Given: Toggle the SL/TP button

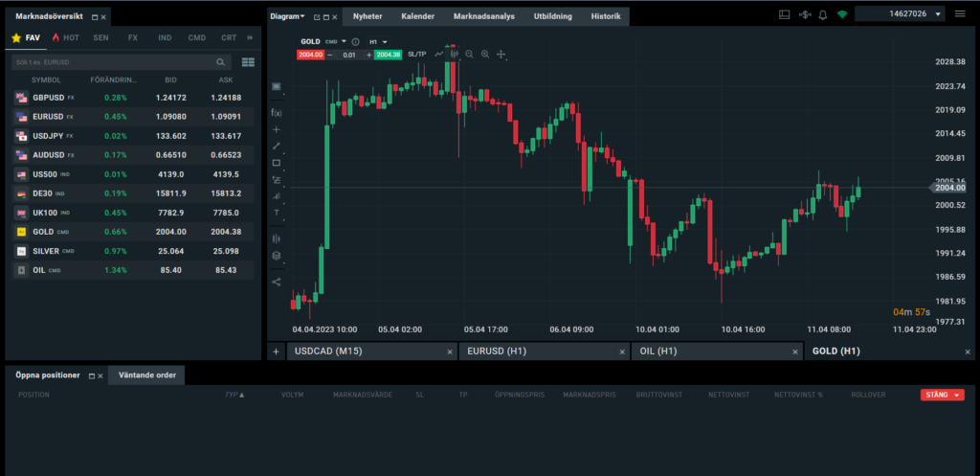Looking at the screenshot, I should [417, 55].
